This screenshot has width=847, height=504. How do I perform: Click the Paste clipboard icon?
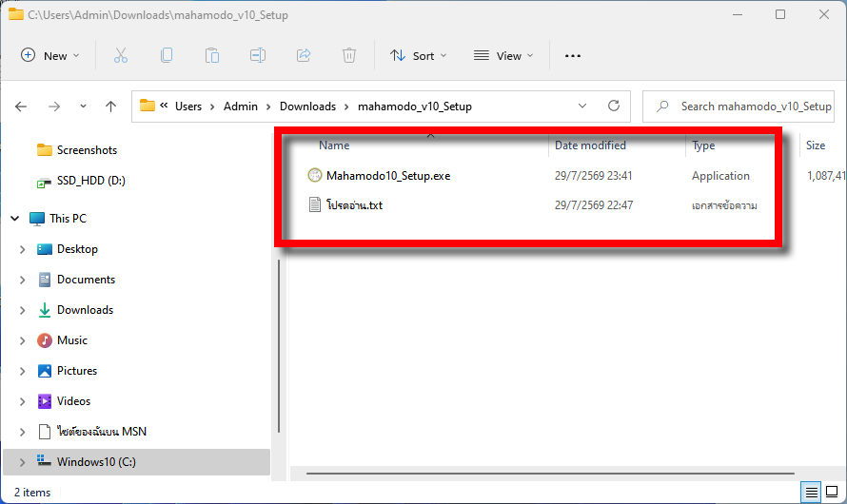click(x=211, y=55)
